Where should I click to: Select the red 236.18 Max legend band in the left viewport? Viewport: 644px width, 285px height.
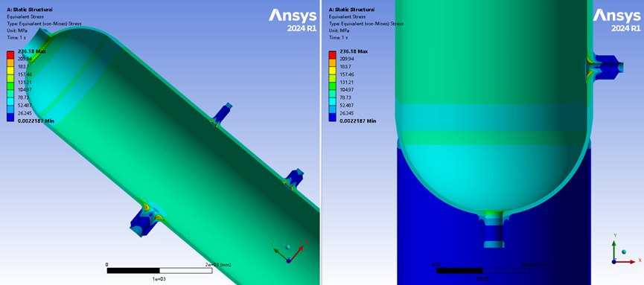tap(10, 54)
